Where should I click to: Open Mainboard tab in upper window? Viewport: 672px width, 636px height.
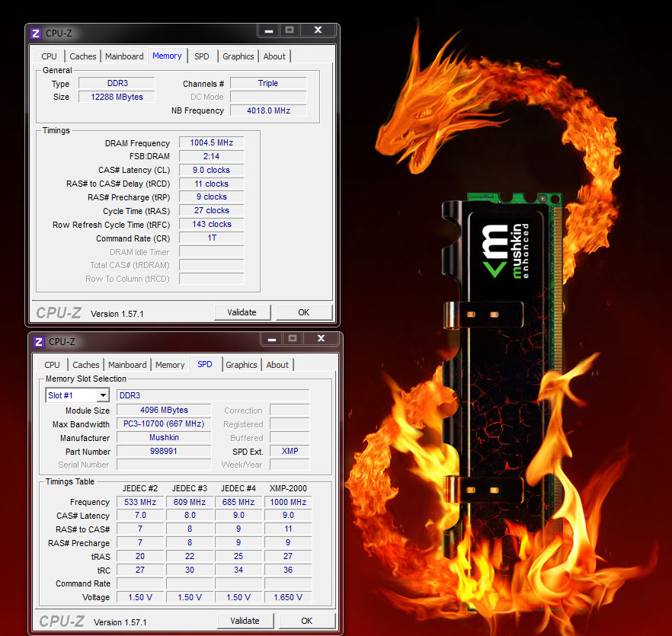[x=124, y=56]
